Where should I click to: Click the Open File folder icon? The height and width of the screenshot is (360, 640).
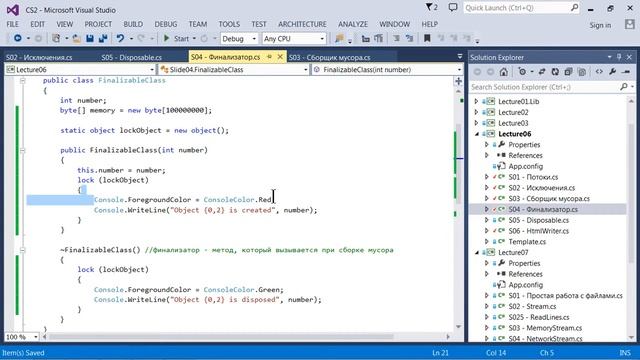click(76, 39)
